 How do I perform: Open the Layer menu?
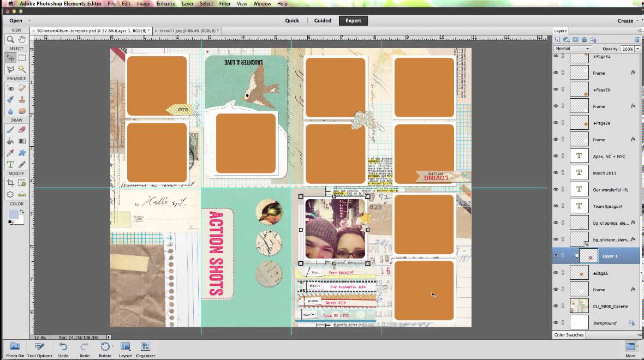coord(188,4)
